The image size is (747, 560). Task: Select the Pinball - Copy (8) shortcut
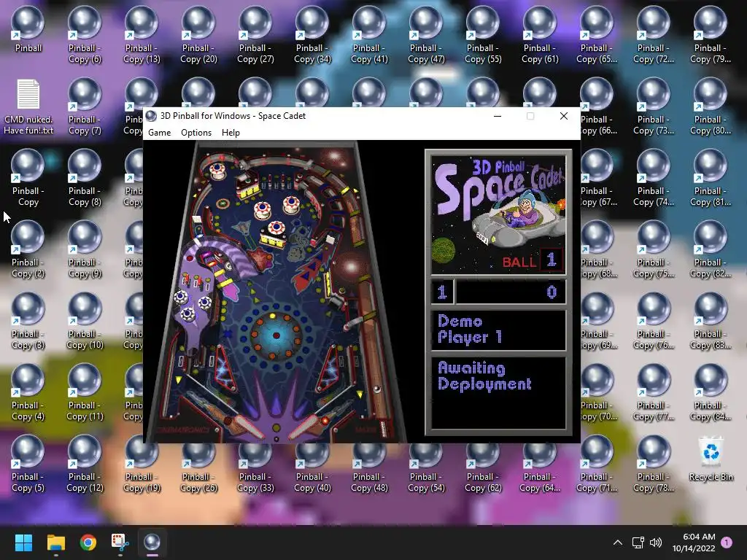point(85,178)
